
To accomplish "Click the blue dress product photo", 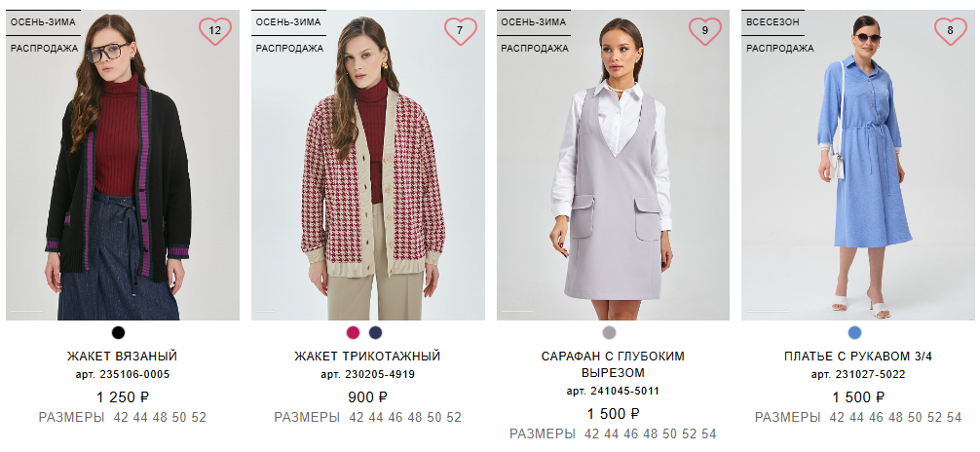I will coord(858,165).
